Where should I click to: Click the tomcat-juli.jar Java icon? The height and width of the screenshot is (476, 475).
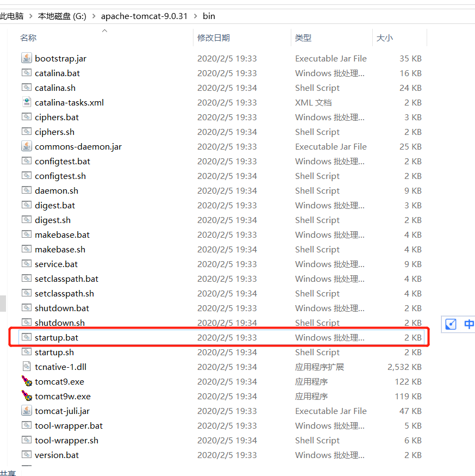(27, 410)
